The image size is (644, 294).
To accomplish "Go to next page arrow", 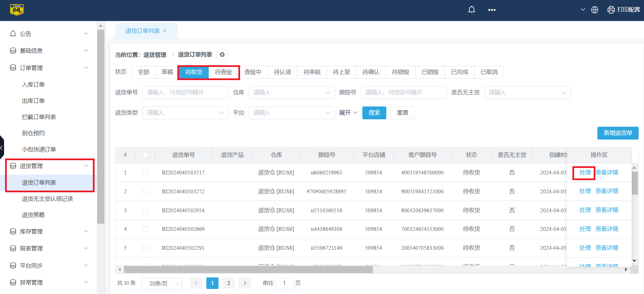I will 245,283.
